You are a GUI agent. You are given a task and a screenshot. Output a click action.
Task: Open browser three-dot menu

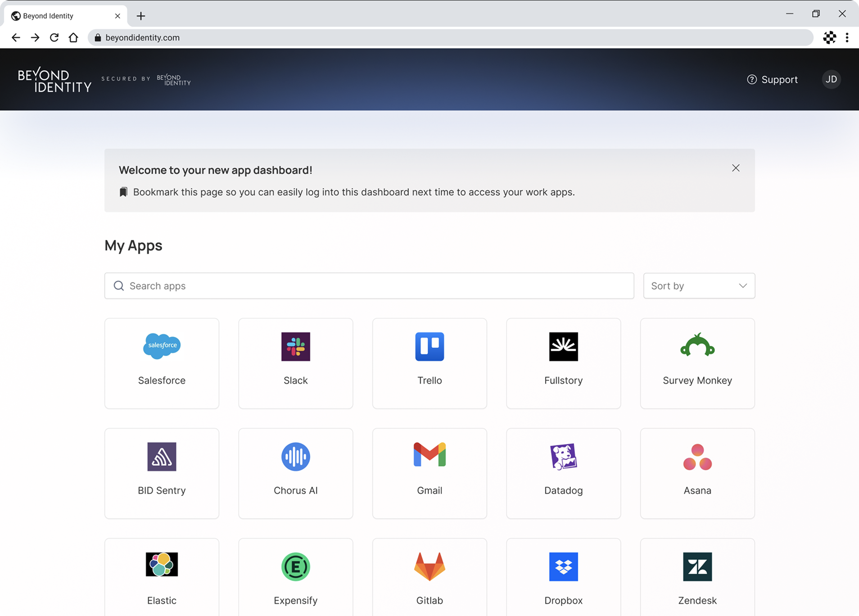(847, 37)
